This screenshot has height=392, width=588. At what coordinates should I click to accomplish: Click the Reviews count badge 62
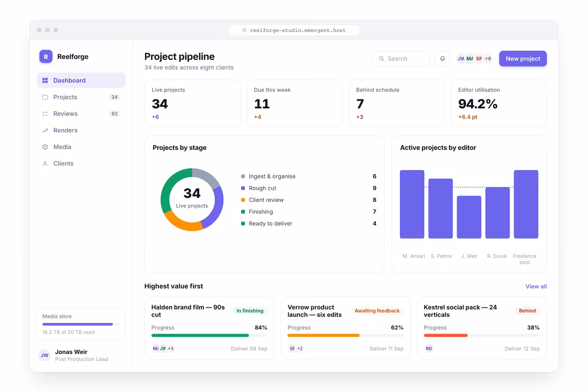115,114
